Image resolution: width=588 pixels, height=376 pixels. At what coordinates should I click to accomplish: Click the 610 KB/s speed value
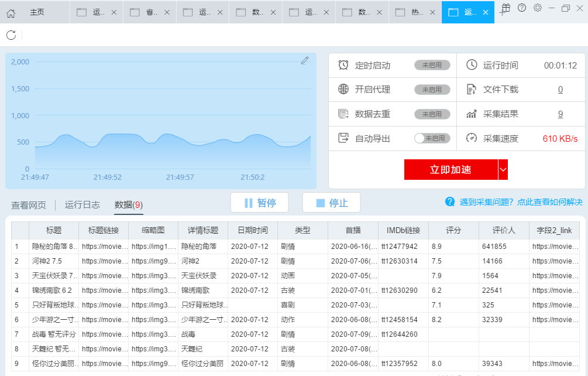coord(560,139)
